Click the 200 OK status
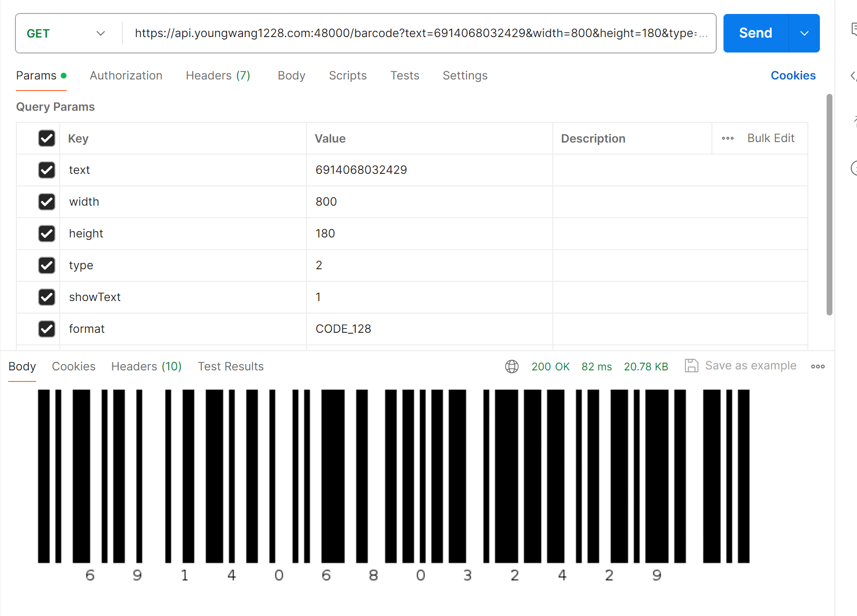The width and height of the screenshot is (857, 616). pyautogui.click(x=550, y=367)
